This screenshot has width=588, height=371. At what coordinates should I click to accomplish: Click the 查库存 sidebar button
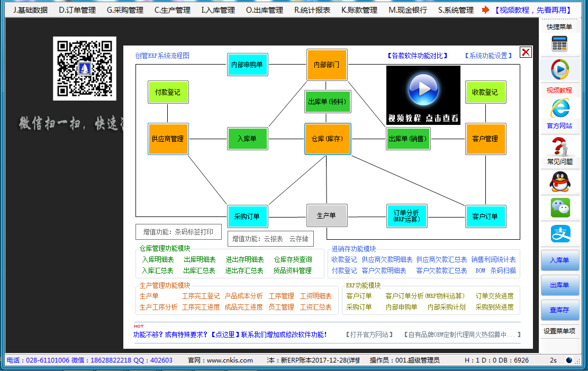559,310
